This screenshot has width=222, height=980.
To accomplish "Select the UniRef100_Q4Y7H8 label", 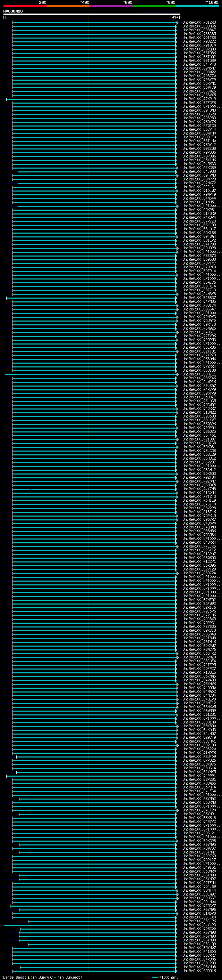I will [199, 489].
